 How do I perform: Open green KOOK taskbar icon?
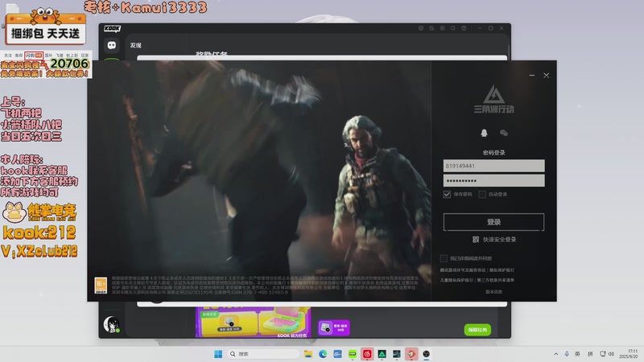353,354
